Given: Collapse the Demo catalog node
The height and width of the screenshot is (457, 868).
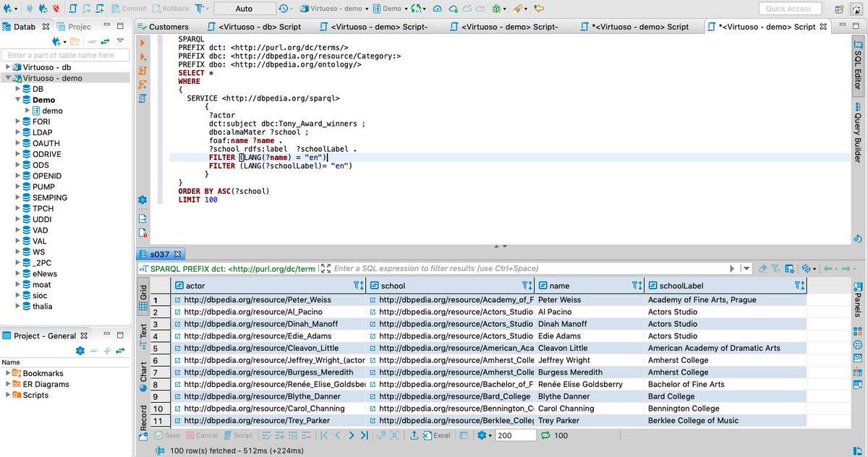Looking at the screenshot, I should tap(17, 100).
